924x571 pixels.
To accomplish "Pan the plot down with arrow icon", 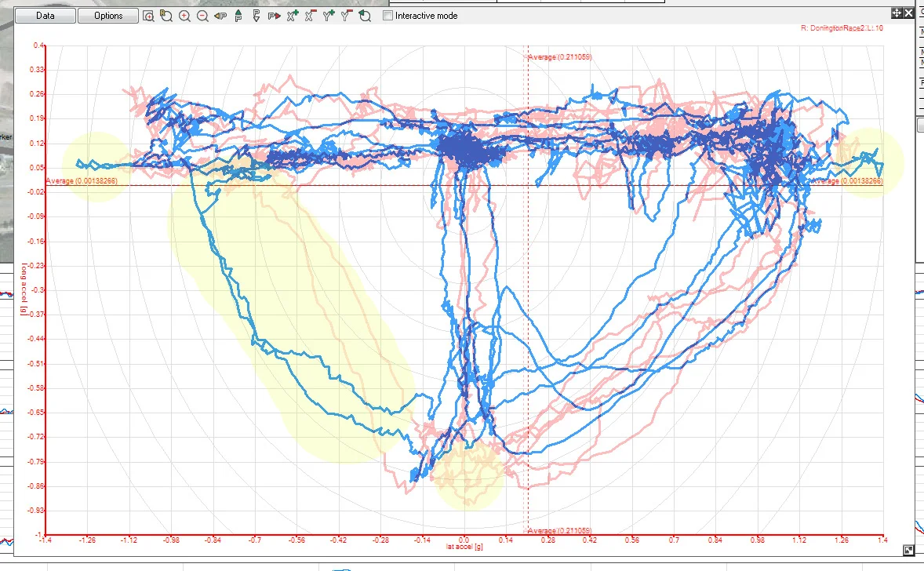I will pos(256,16).
